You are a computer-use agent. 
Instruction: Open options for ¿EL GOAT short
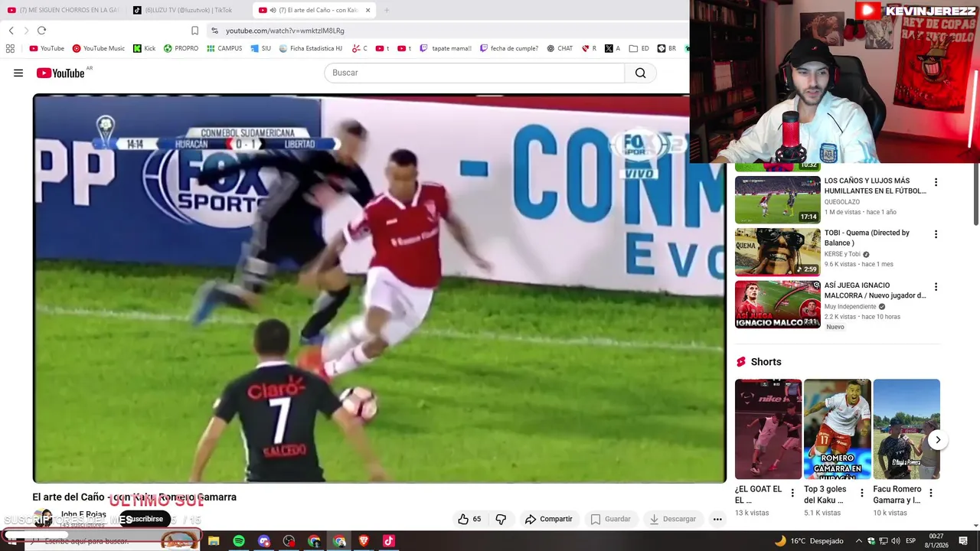click(x=792, y=493)
